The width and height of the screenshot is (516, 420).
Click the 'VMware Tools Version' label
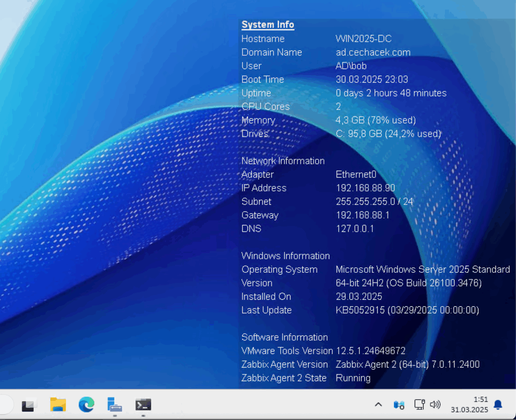click(x=287, y=351)
